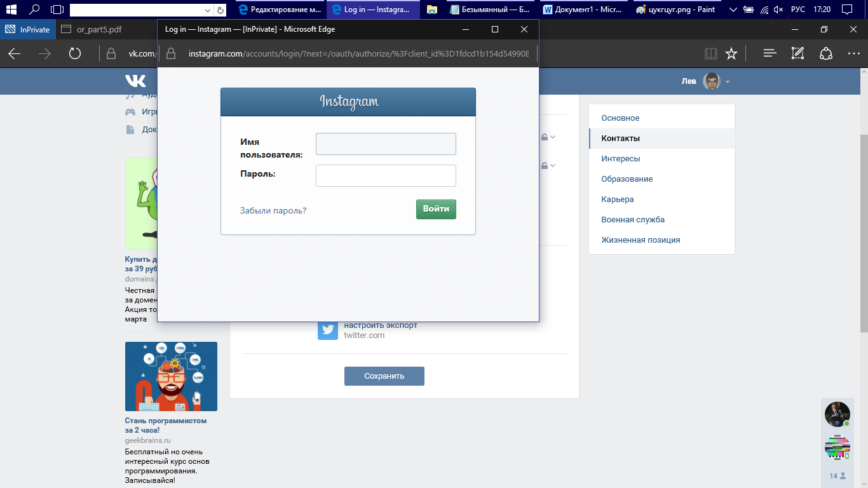Click the Instagram popup URL address field
Image resolution: width=868 pixels, height=488 pixels.
[358, 54]
